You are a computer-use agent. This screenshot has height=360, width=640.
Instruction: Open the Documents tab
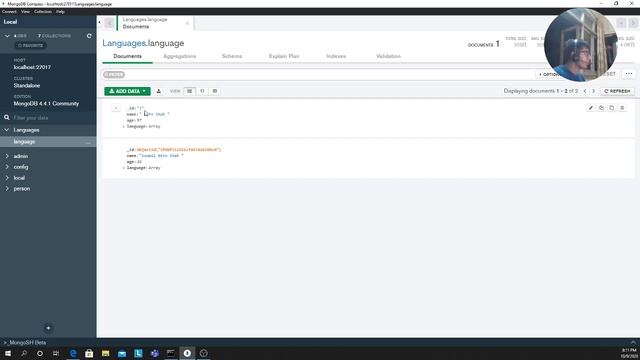[x=127, y=56]
